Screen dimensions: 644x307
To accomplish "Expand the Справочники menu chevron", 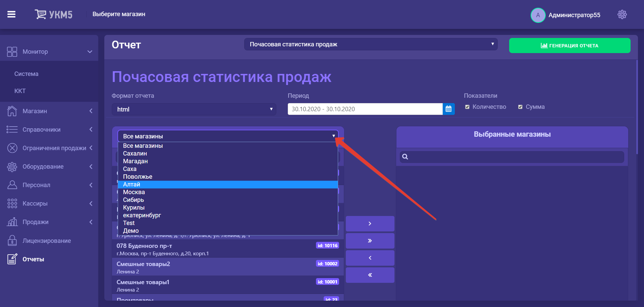I will (91, 130).
